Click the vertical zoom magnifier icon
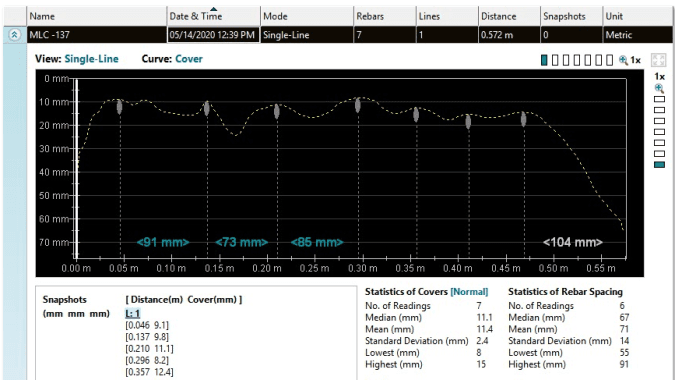 pyautogui.click(x=659, y=88)
